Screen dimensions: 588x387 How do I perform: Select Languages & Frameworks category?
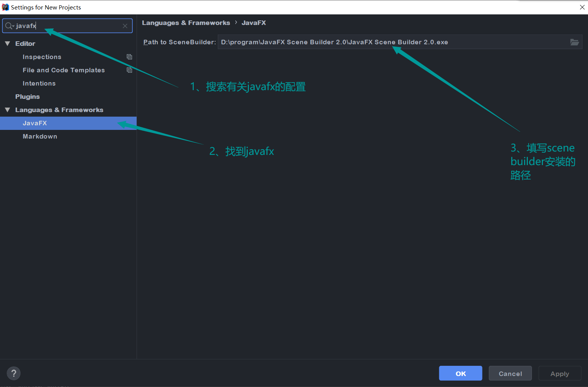(x=59, y=110)
